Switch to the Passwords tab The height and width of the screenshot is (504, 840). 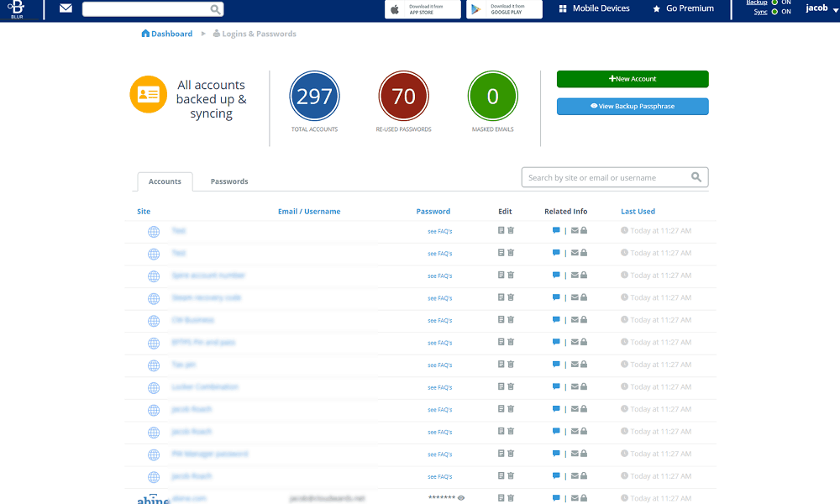click(x=229, y=181)
